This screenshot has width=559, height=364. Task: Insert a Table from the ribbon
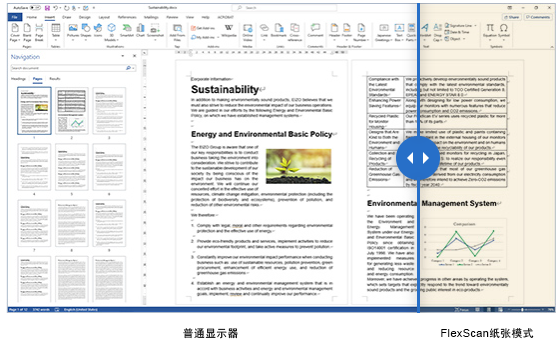[x=56, y=31]
